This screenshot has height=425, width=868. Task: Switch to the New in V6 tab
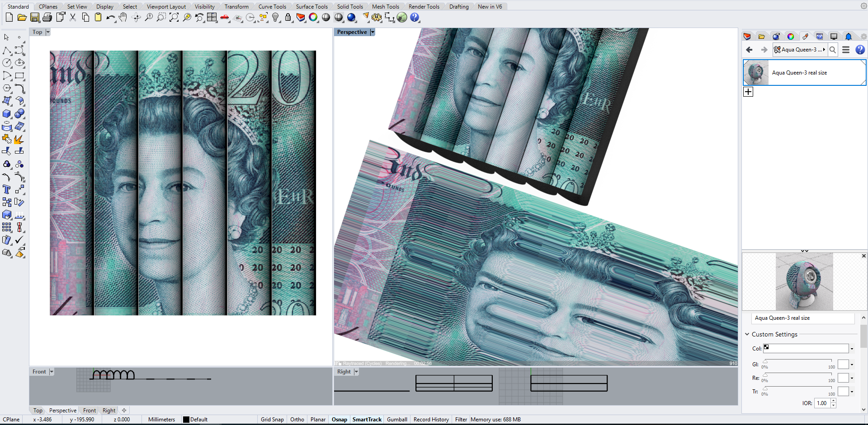(490, 7)
